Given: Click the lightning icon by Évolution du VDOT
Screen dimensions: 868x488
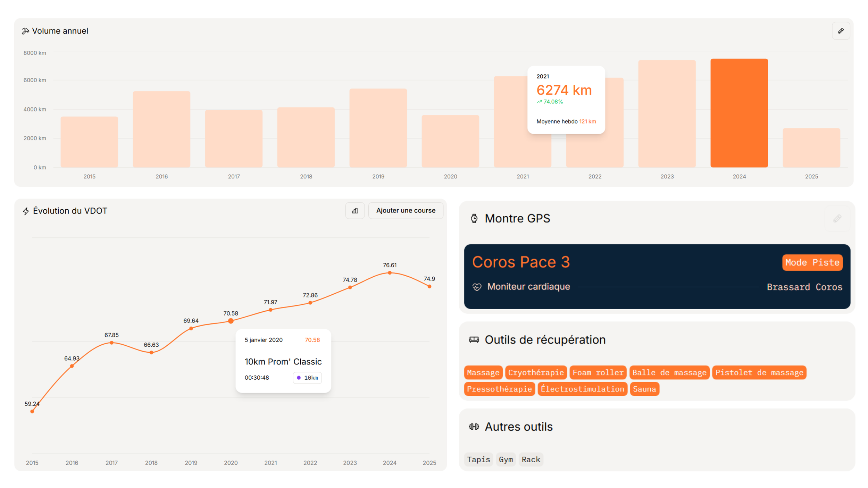Looking at the screenshot, I should [26, 211].
